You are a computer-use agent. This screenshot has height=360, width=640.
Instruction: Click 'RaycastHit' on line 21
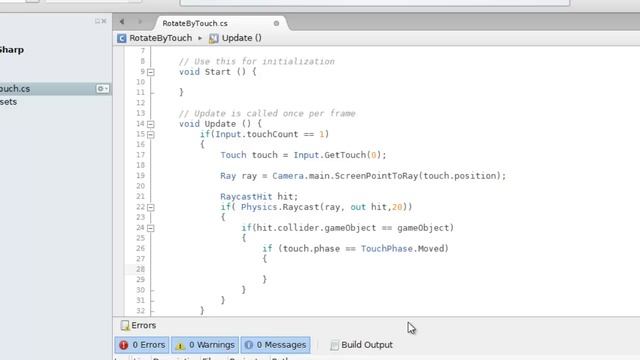coord(246,197)
